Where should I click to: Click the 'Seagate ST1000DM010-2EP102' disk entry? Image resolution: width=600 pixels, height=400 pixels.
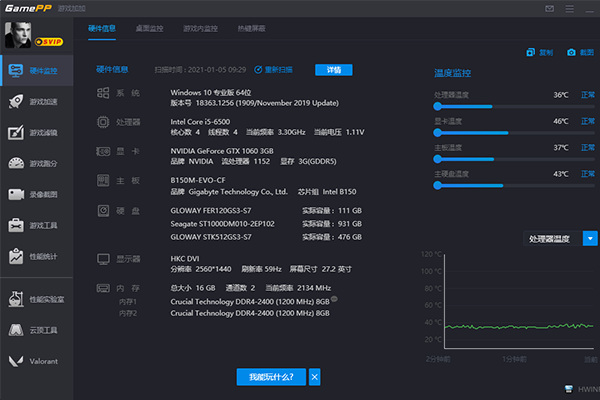[222, 224]
